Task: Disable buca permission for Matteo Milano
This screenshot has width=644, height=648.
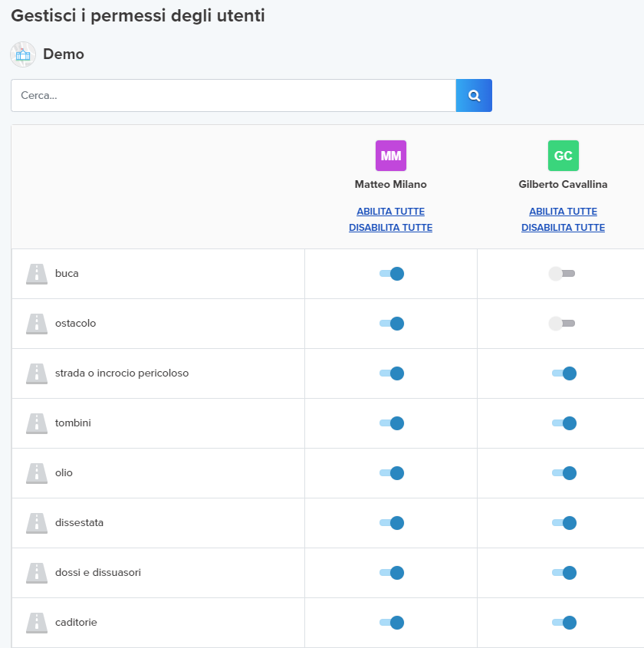Action: (x=392, y=274)
